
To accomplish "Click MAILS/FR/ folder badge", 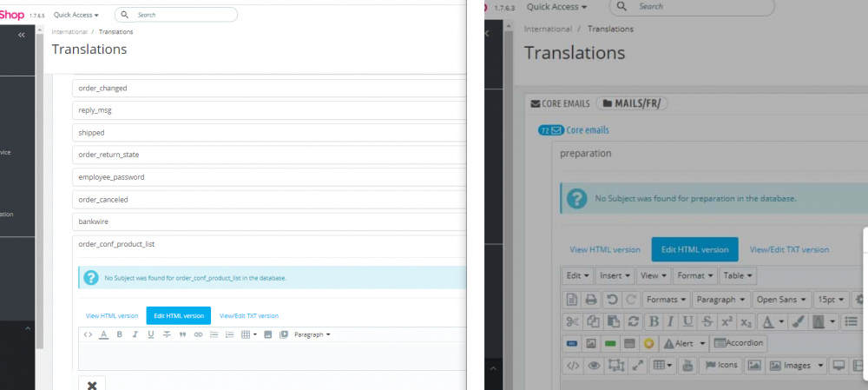I will click(632, 103).
